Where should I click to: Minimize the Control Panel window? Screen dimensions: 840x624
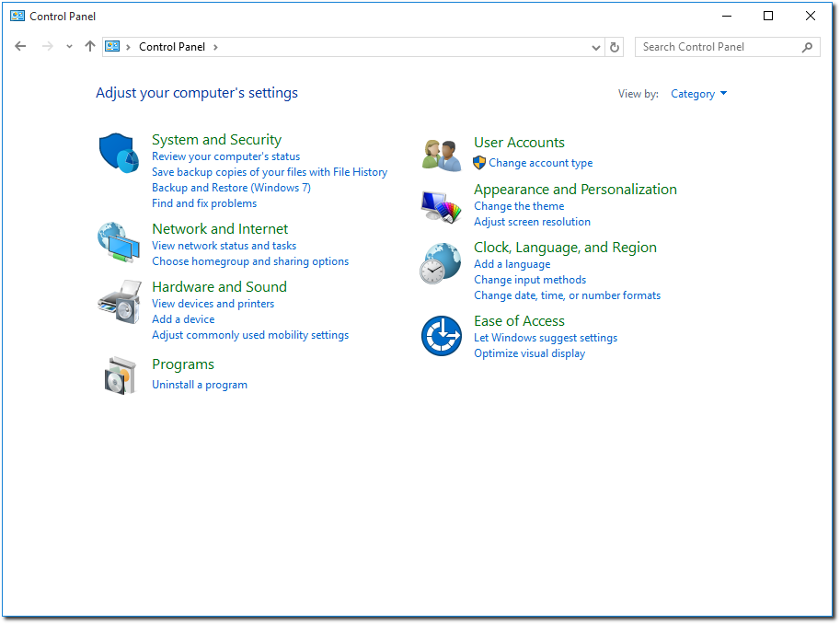(727, 16)
